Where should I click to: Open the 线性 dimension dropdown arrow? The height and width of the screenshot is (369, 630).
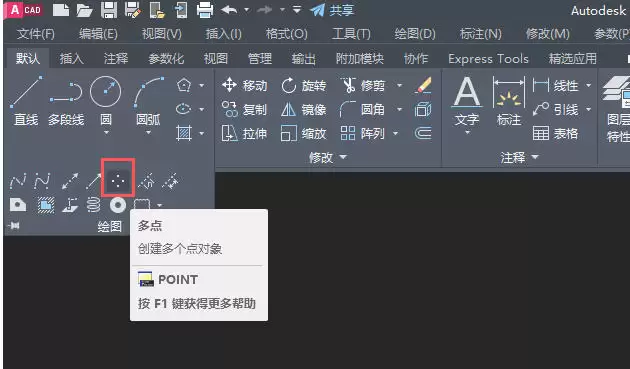click(x=589, y=85)
